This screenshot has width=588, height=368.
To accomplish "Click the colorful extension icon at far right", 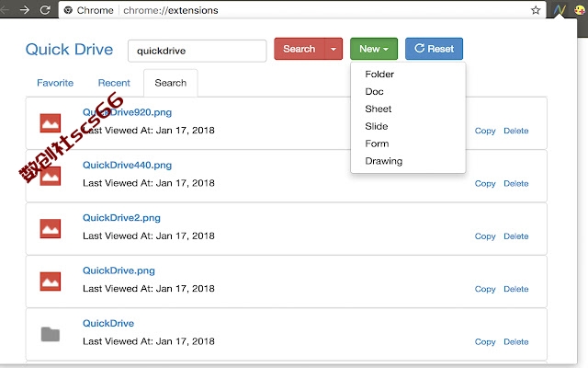I will click(x=580, y=10).
